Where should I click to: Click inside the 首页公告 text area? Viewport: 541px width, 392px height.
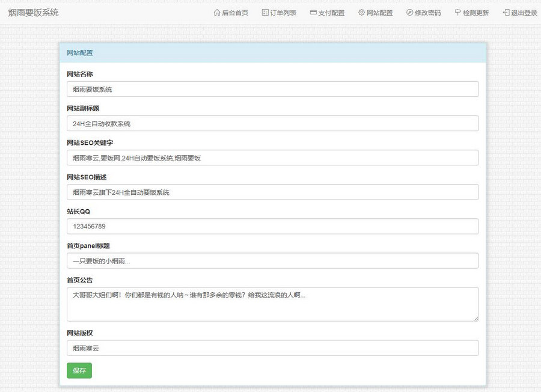[x=272, y=304]
